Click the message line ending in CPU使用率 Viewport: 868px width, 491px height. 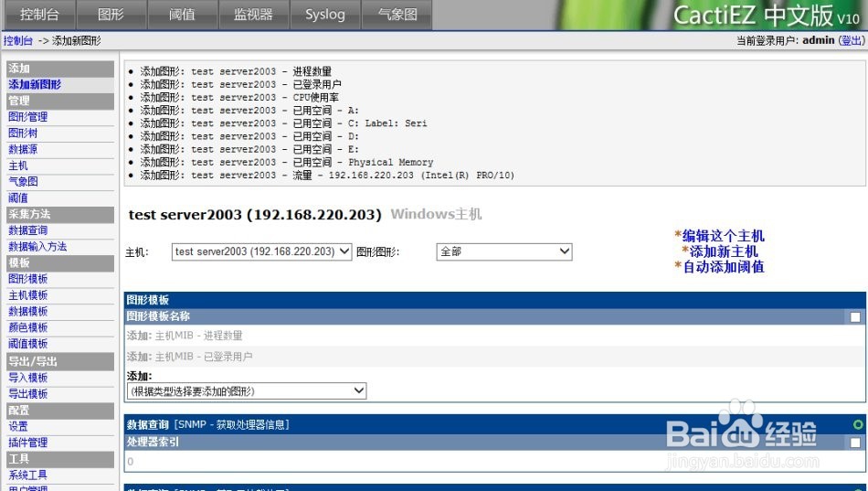[239, 98]
